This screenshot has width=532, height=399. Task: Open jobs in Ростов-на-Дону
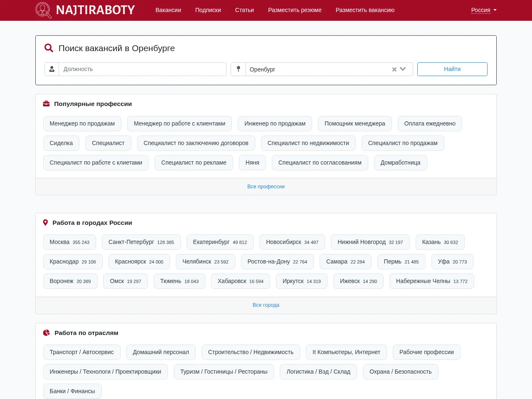pyautogui.click(x=277, y=261)
